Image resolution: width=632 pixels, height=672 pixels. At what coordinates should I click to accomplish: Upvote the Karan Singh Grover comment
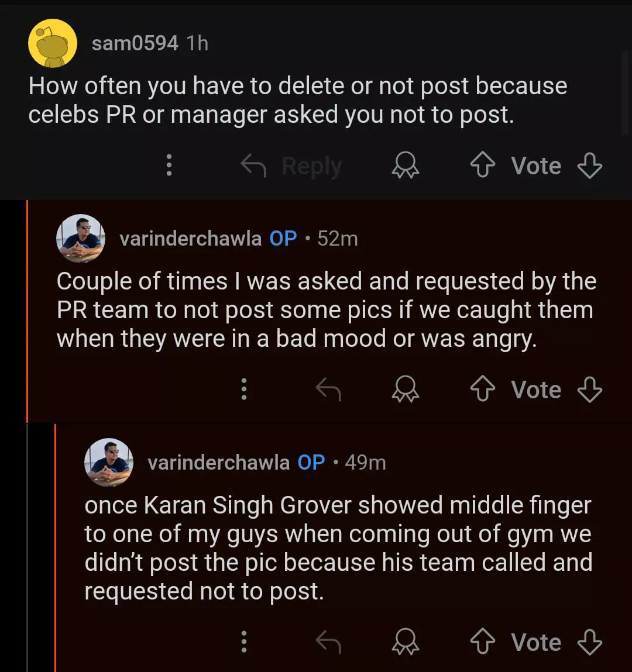482,643
